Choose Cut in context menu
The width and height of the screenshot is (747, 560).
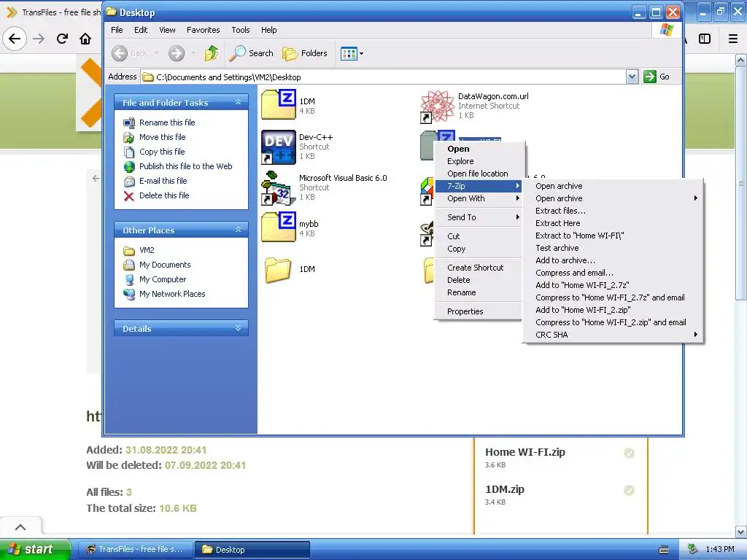479,236
